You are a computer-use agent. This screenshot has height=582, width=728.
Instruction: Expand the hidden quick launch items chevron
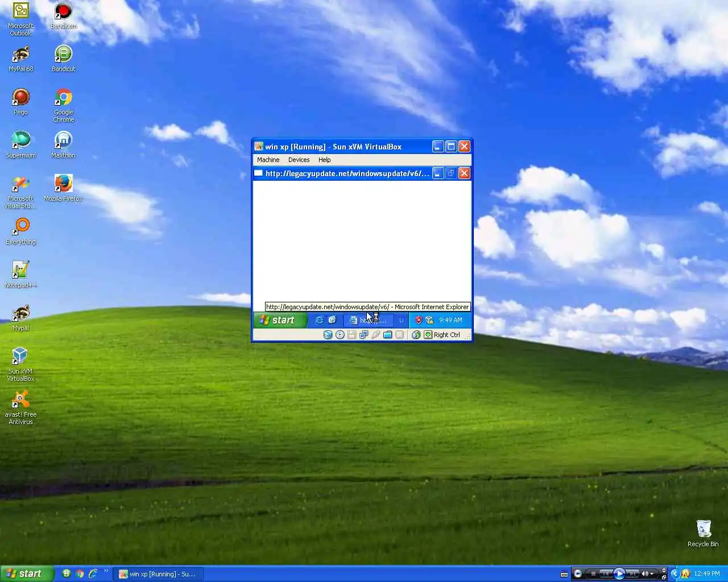[x=106, y=571]
